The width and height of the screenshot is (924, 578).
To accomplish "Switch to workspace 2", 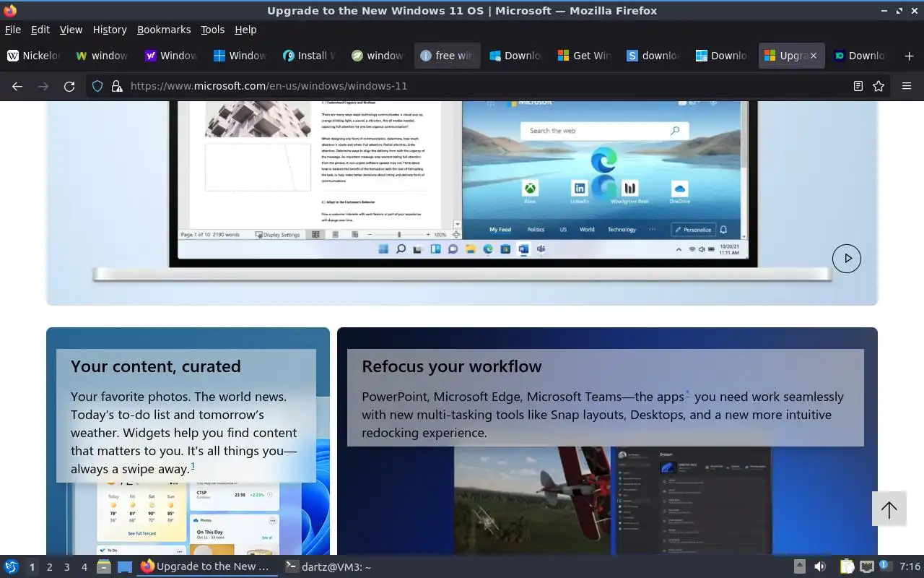I will (50, 567).
